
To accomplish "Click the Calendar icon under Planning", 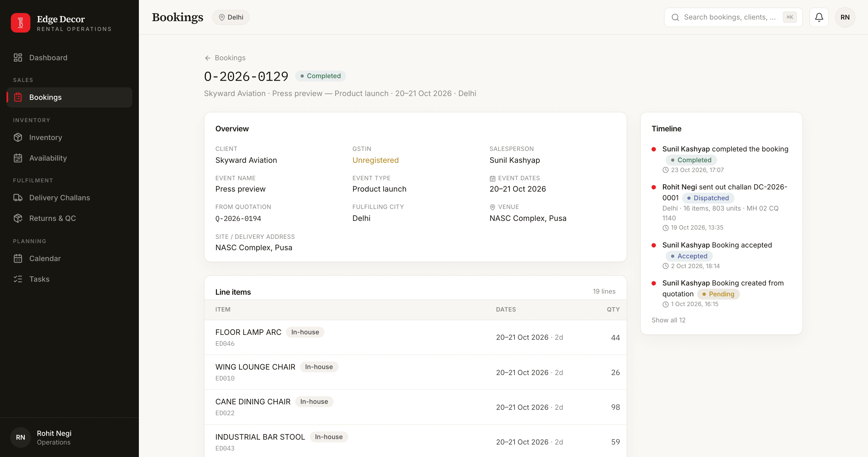I will [18, 259].
